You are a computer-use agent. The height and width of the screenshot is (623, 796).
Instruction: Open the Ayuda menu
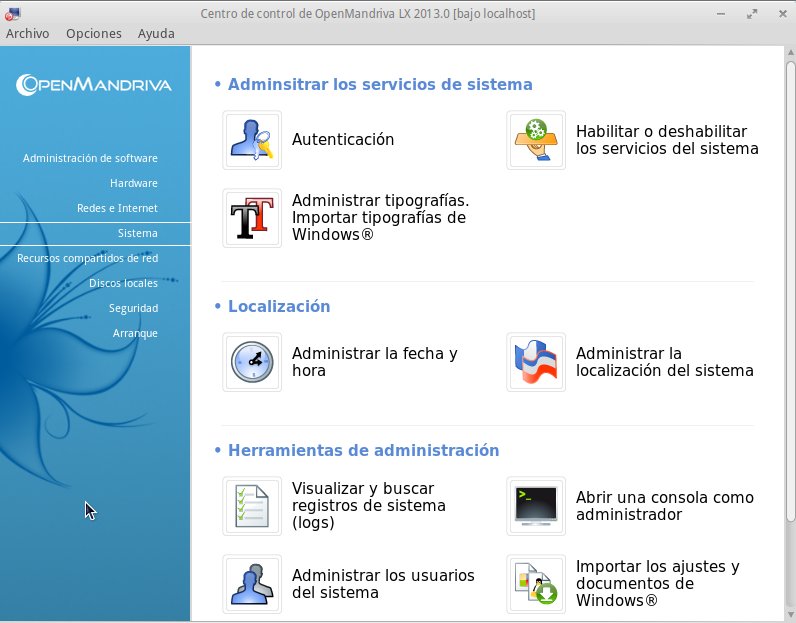[156, 34]
